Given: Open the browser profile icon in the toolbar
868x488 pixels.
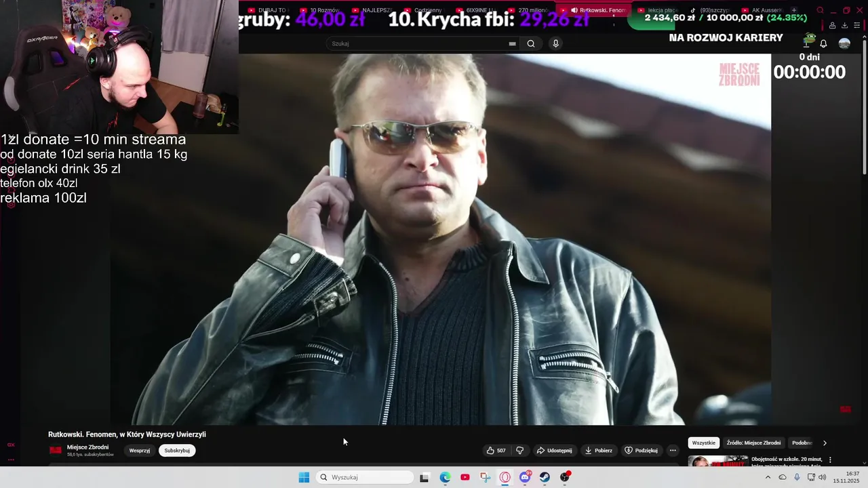Looking at the screenshot, I should (x=833, y=25).
